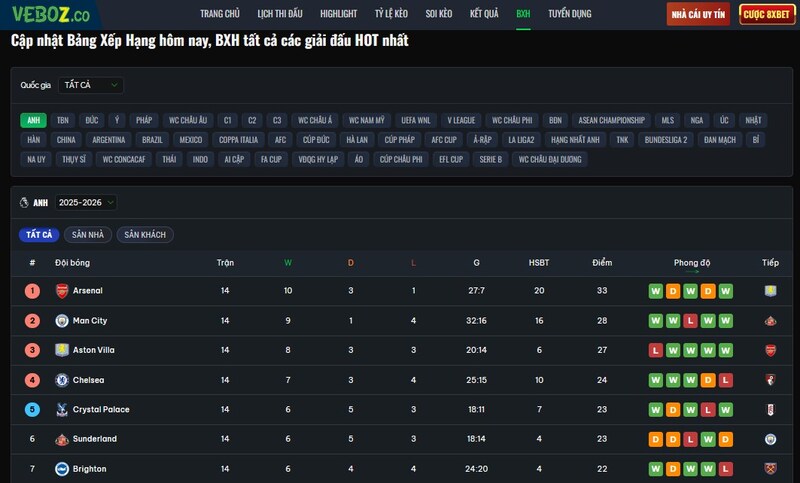Click Arsenal's next opponent crest icon
The image size is (800, 483).
click(770, 291)
